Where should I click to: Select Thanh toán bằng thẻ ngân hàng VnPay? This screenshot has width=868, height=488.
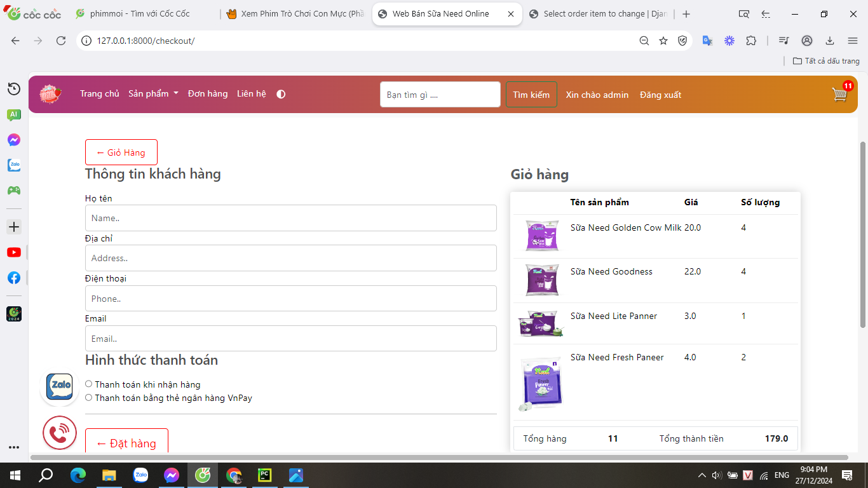[x=89, y=398]
